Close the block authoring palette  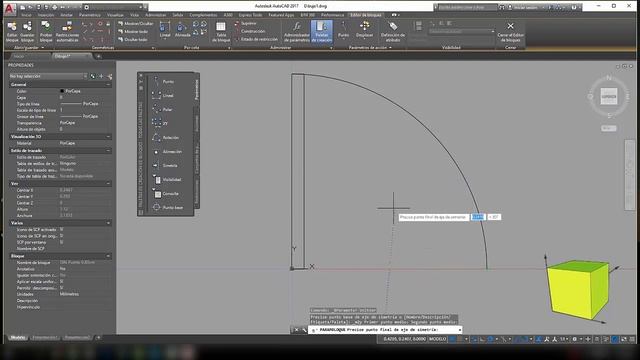point(141,76)
